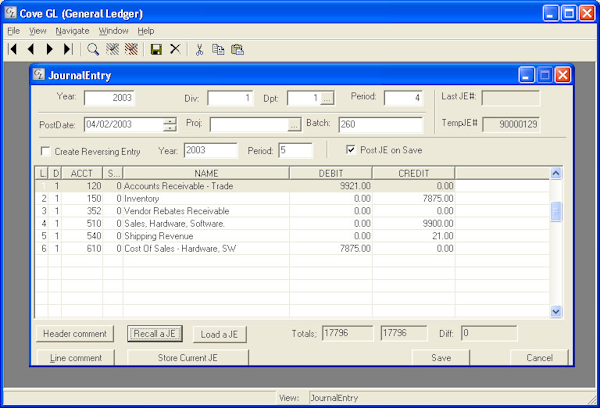Select the Inventory row name
The height and width of the screenshot is (408, 600).
(142, 199)
